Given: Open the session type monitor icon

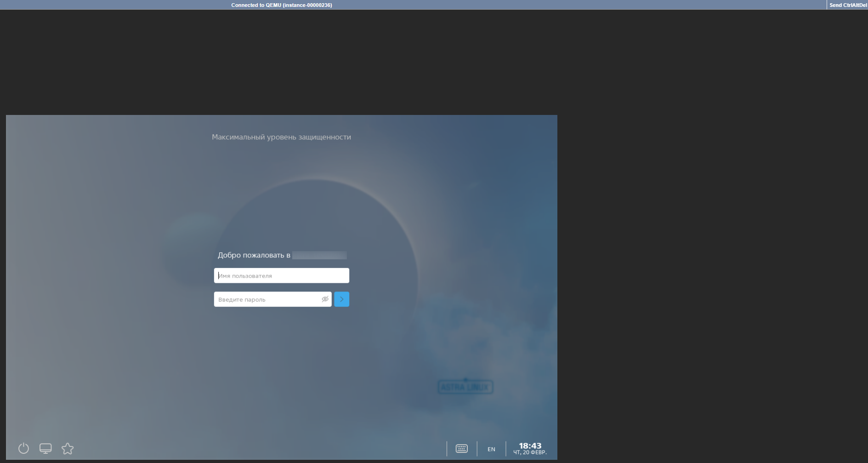Looking at the screenshot, I should click(45, 448).
